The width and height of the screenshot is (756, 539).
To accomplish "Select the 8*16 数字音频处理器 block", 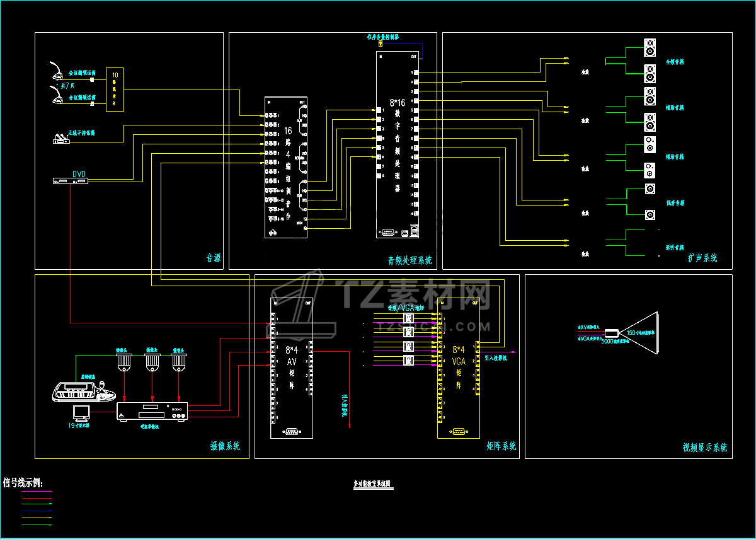I will click(x=398, y=144).
